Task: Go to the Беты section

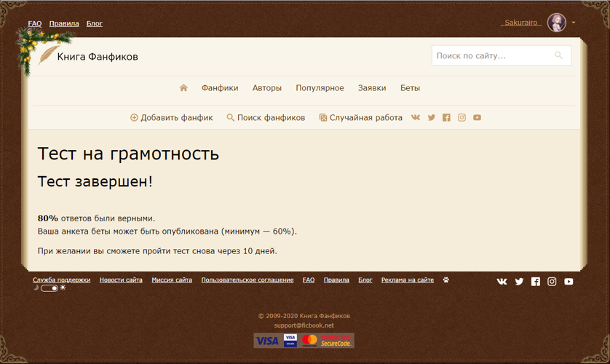Action: click(410, 88)
